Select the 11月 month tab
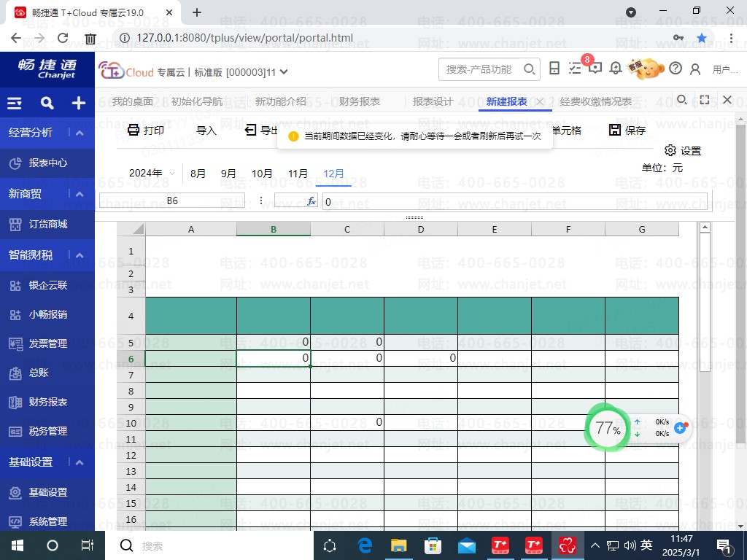 coord(298,174)
